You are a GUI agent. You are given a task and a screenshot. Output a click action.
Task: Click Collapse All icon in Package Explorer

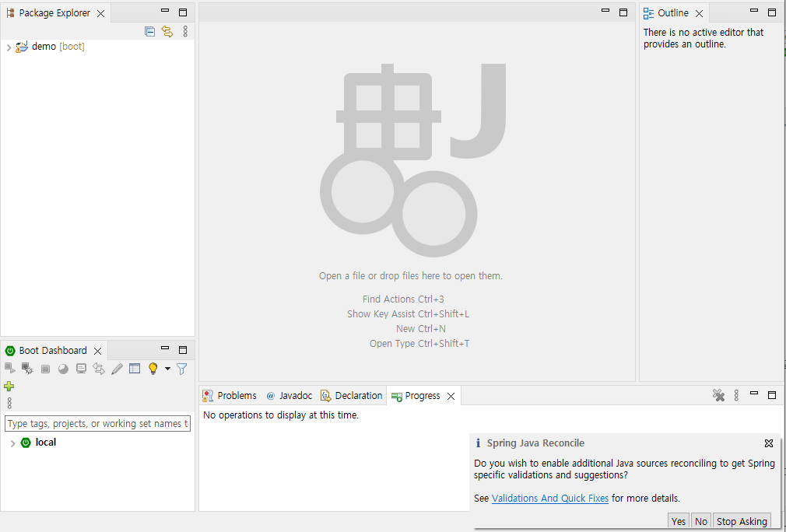point(149,32)
